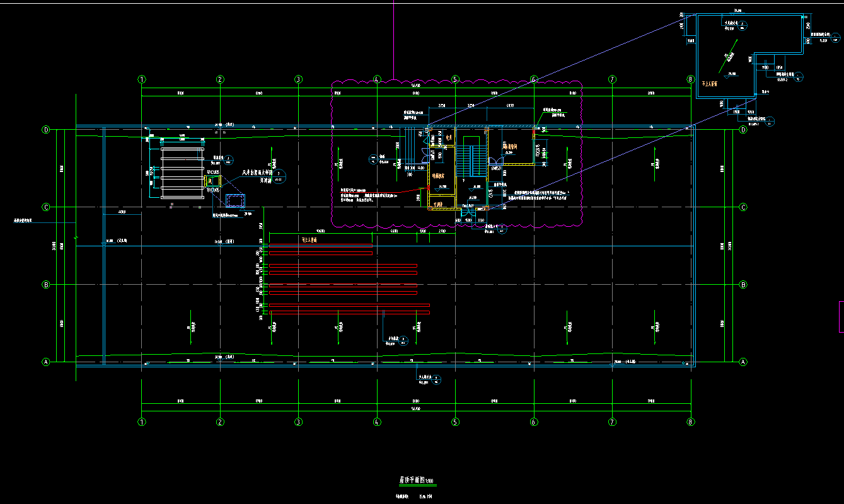Select axis bubble B on the right side
Viewport: 844px width, 504px height.
pyautogui.click(x=743, y=285)
